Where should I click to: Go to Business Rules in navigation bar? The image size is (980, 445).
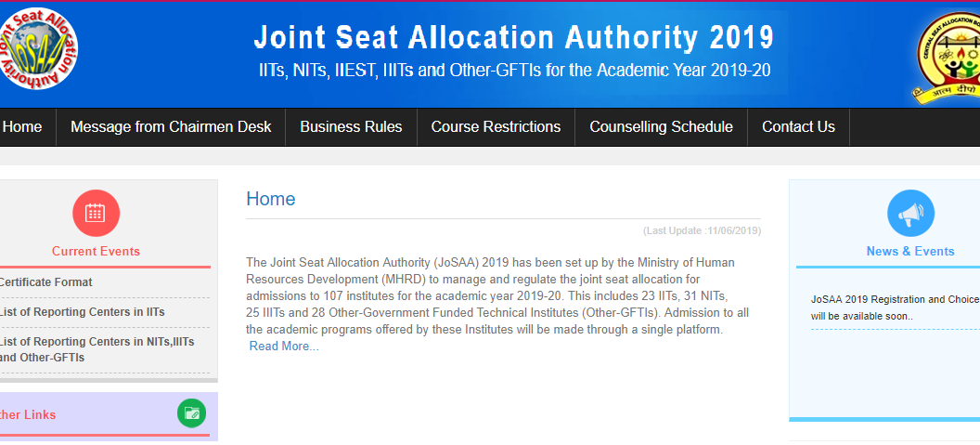(351, 127)
